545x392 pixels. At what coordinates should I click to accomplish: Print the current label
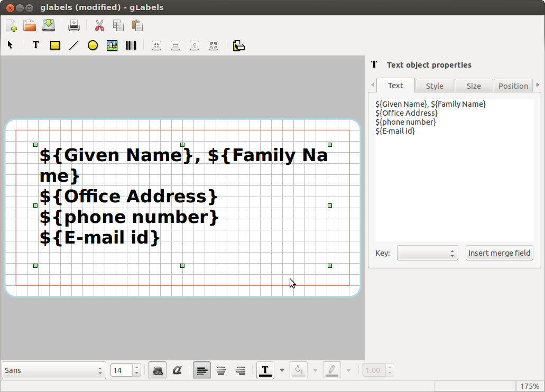click(x=74, y=25)
